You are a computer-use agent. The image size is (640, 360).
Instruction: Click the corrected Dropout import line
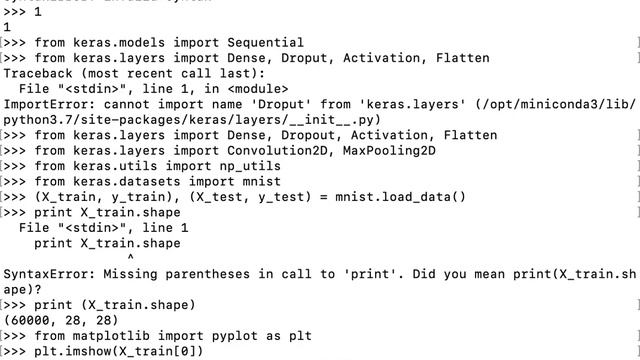(x=250, y=135)
